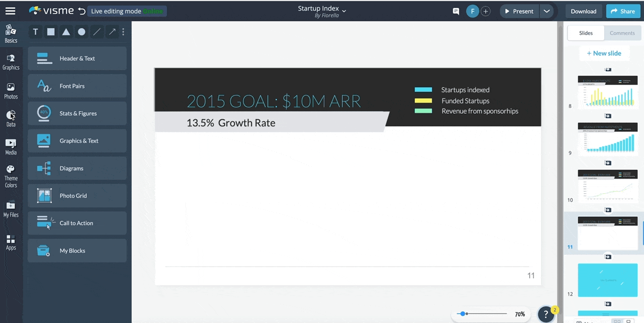The height and width of the screenshot is (323, 644).
Task: Select the triangle shape tool
Action: pos(66,32)
